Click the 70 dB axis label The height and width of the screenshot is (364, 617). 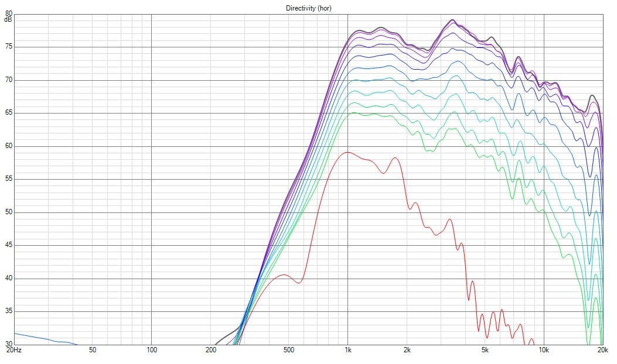pos(9,80)
